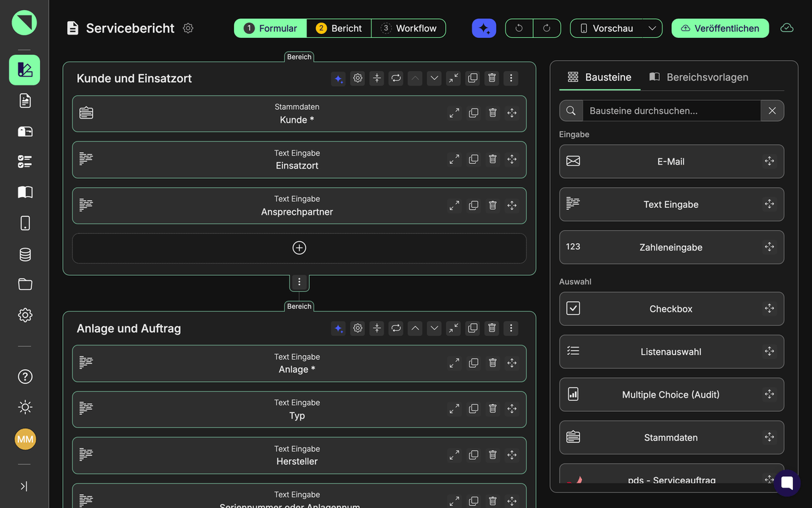Viewport: 812px width, 508px height.
Task: Toggle repeat for Kunde und Einsatzort section
Action: (x=396, y=79)
